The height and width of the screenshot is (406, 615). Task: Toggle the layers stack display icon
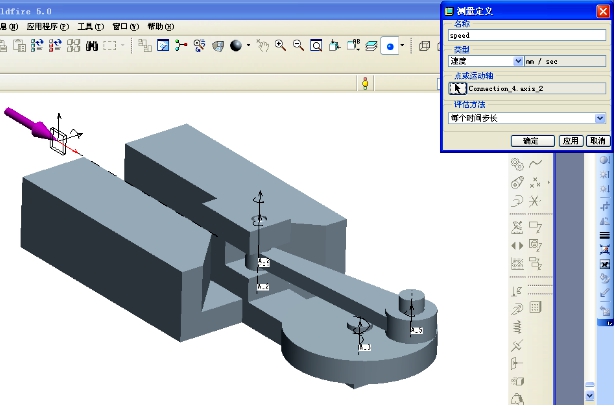click(371, 46)
